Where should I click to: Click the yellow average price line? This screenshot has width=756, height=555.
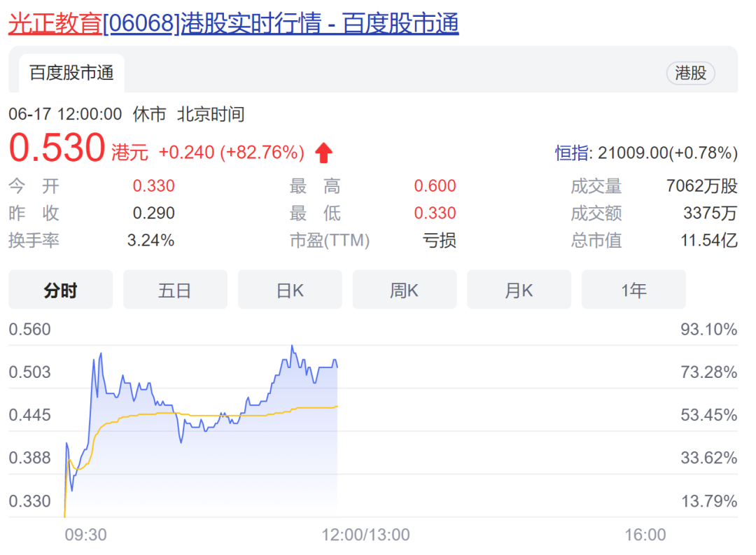tap(210, 416)
